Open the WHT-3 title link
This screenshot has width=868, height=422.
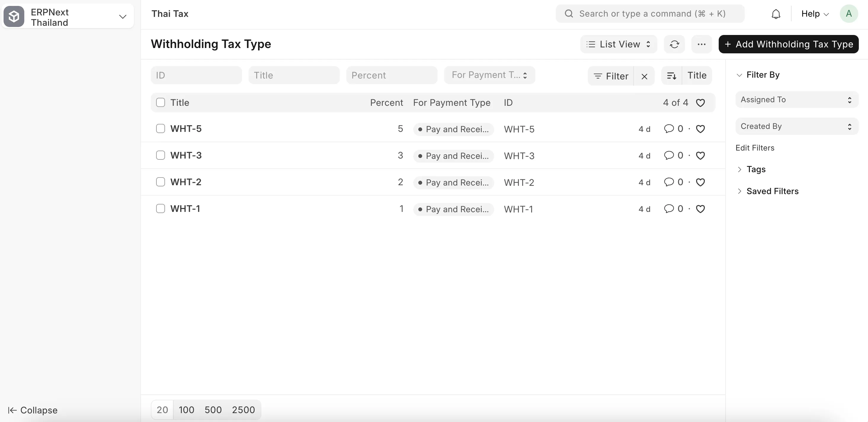[x=186, y=155]
